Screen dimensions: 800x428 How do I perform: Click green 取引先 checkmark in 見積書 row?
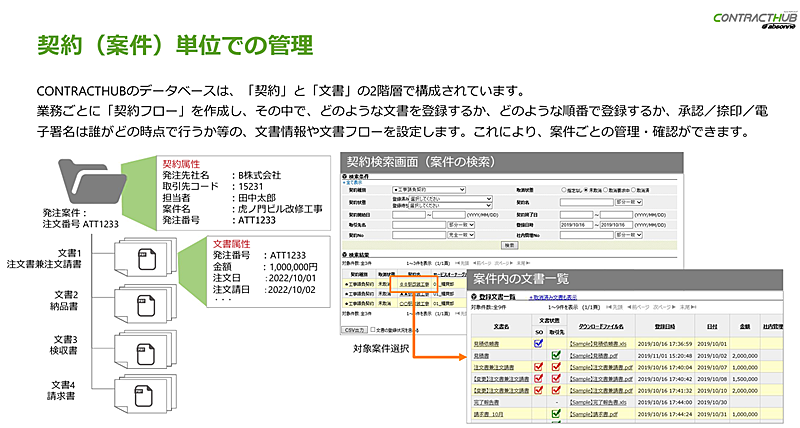coord(556,355)
